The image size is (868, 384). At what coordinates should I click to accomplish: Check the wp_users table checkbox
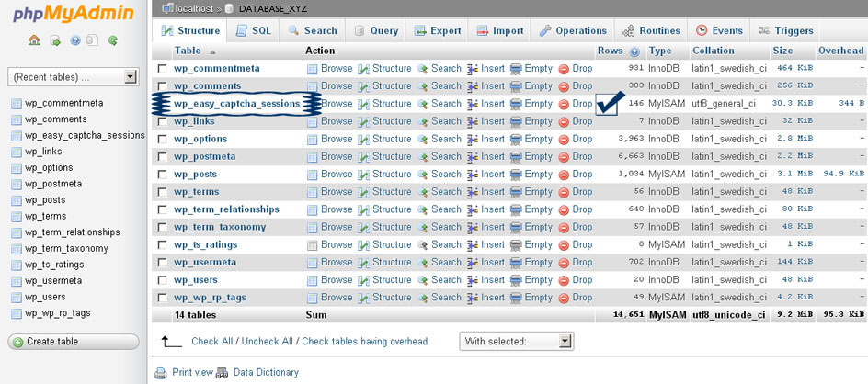[162, 280]
